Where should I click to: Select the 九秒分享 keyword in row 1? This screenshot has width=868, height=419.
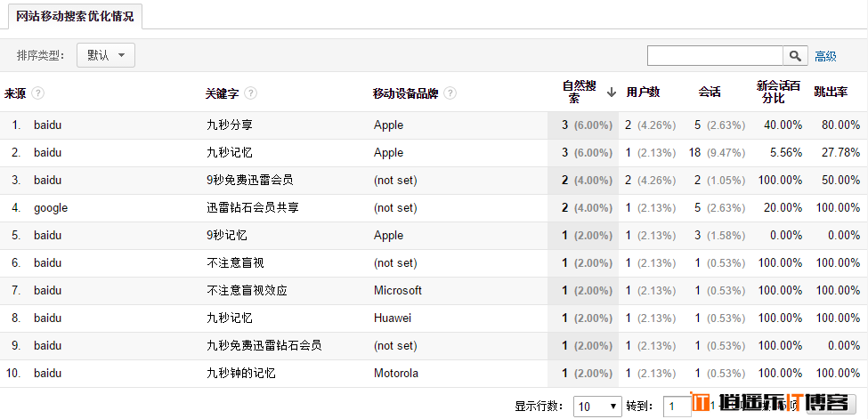pos(229,125)
